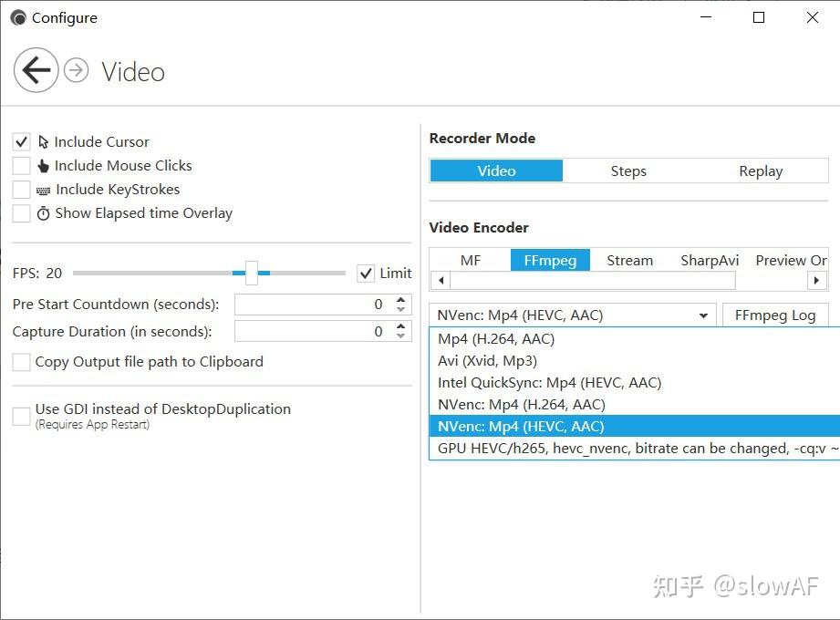Screen dimensions: 840x620
Task: Click the stopwatch icon for Elapsed time Overlay
Action: [x=45, y=213]
